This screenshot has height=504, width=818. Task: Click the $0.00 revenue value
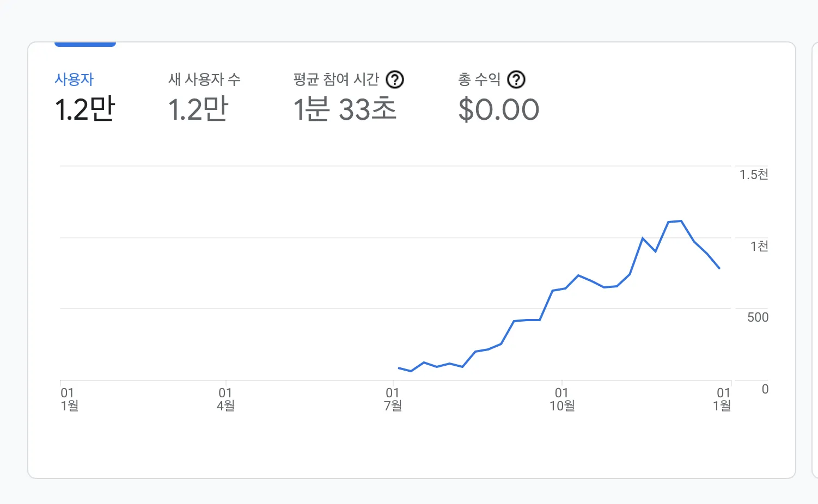click(499, 109)
